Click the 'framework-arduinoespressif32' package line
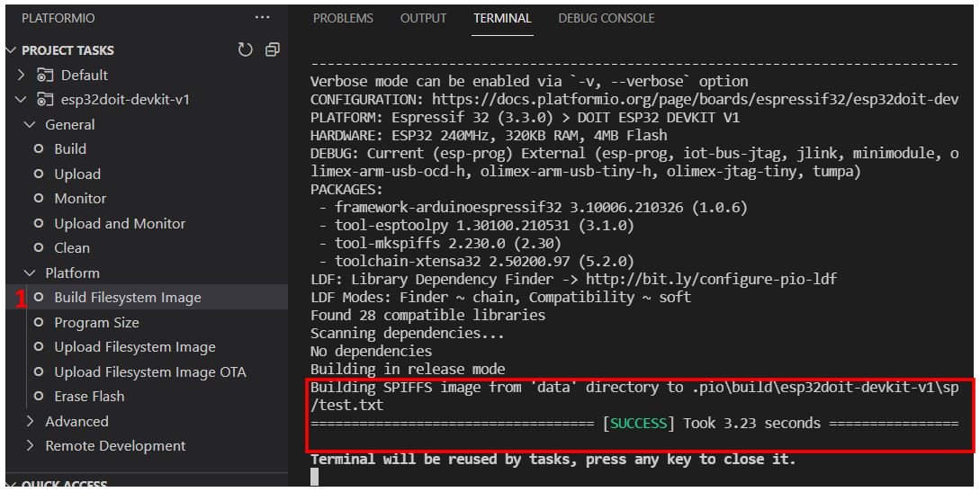 [533, 207]
